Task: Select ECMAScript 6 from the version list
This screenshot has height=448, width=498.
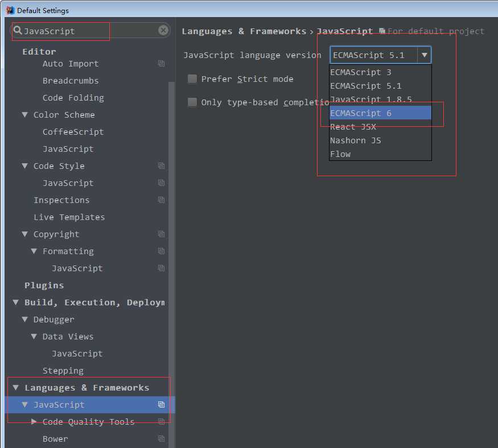Action: click(361, 113)
